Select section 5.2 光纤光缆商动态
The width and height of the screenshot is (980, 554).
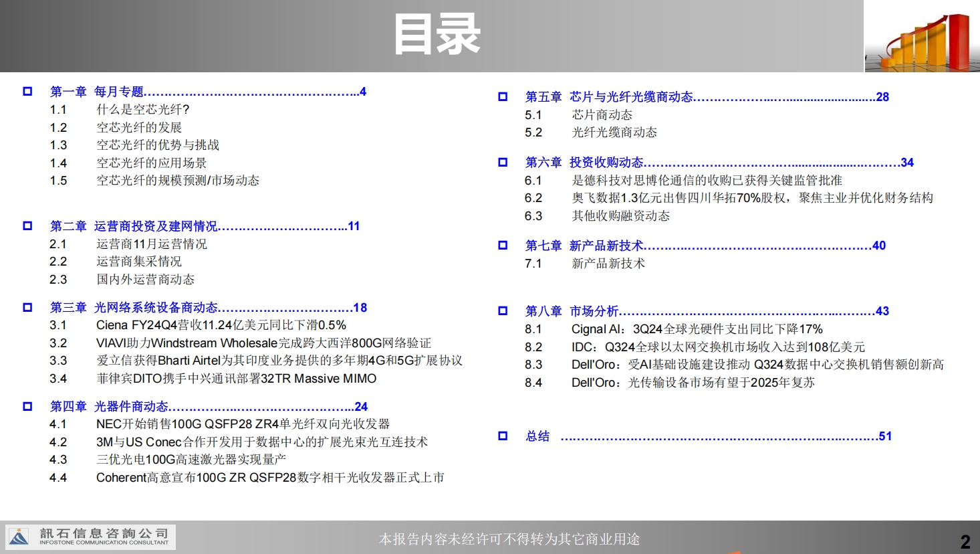pos(614,132)
